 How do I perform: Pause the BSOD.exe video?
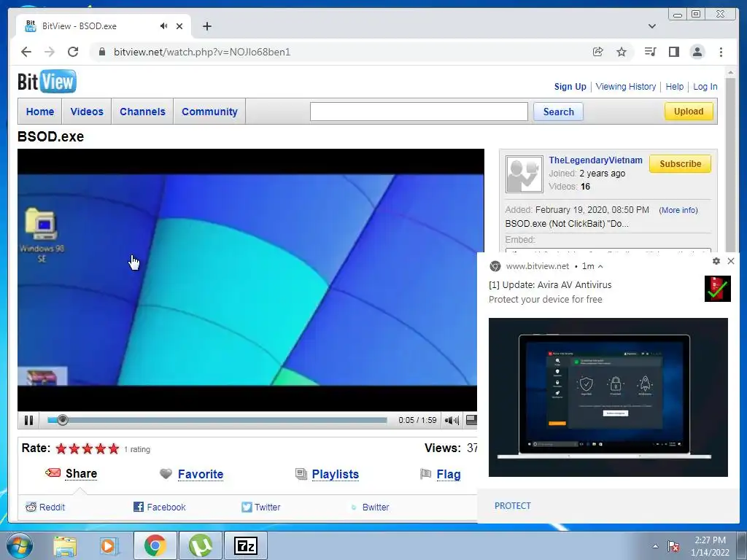pyautogui.click(x=28, y=420)
